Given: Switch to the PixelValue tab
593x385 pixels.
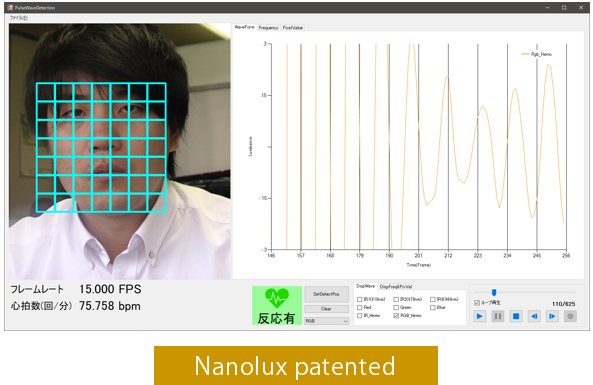Looking at the screenshot, I should (293, 28).
